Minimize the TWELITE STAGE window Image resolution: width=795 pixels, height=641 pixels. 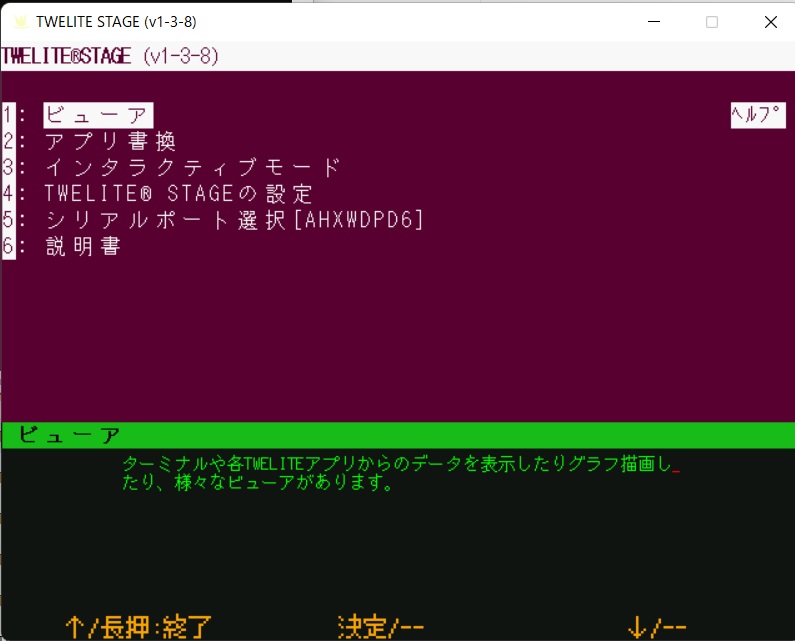[x=654, y=22]
